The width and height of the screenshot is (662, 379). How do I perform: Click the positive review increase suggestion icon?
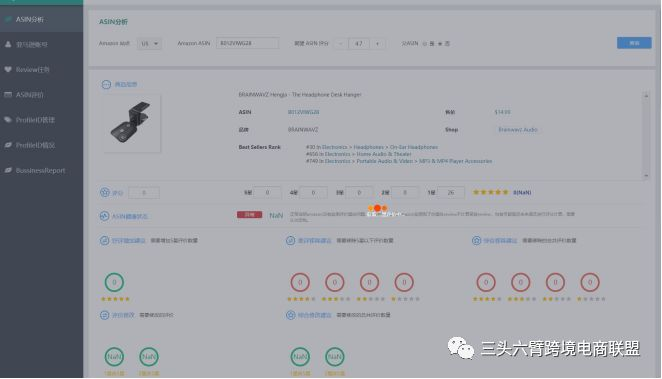click(104, 241)
